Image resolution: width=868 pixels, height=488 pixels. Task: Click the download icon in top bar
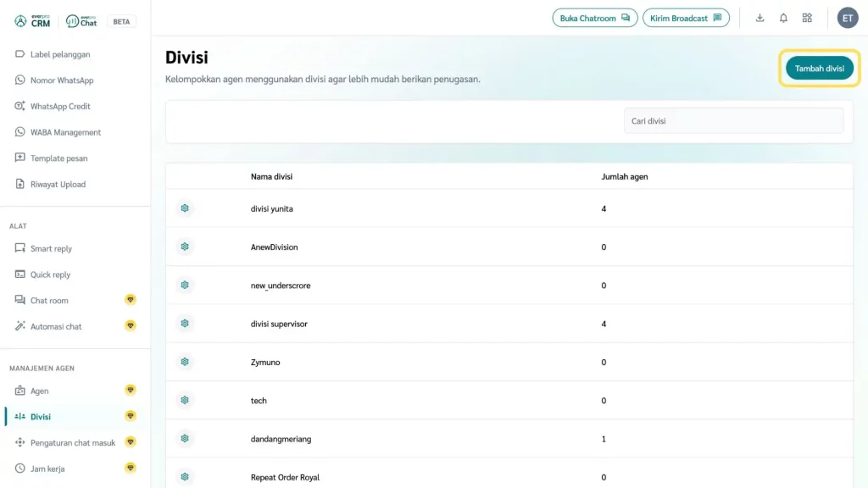[x=759, y=18]
